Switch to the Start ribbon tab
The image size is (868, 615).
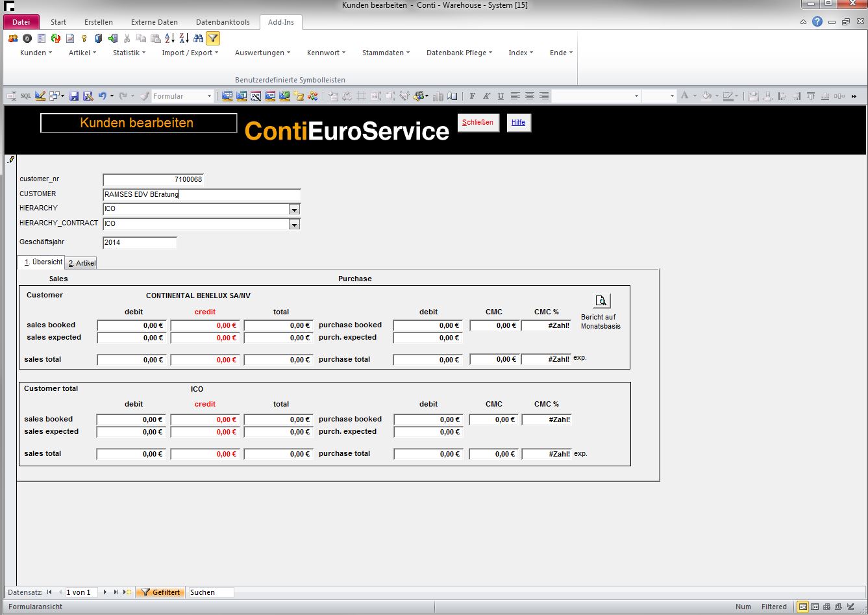click(x=58, y=22)
